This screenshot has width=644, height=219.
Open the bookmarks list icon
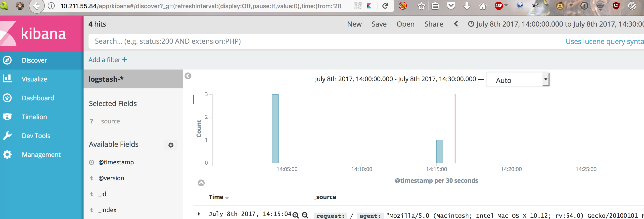click(x=435, y=6)
